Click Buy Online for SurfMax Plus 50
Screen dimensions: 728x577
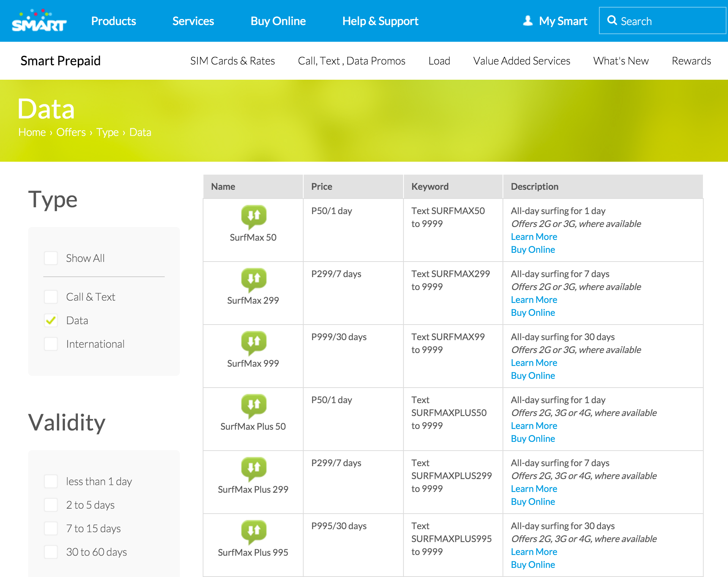click(533, 438)
